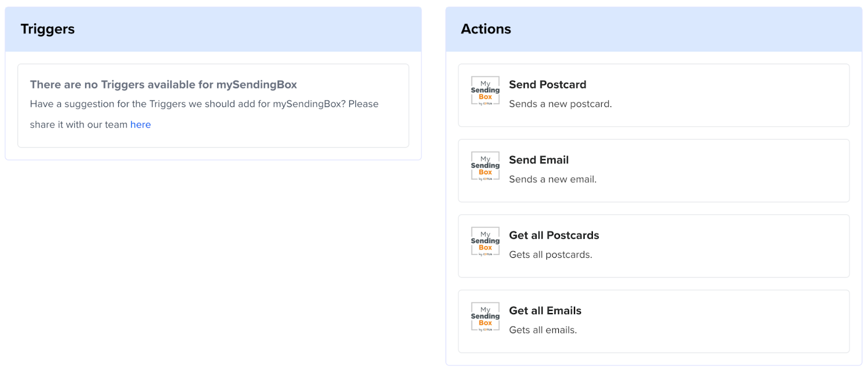Select the Get all Postcards title

click(x=554, y=235)
